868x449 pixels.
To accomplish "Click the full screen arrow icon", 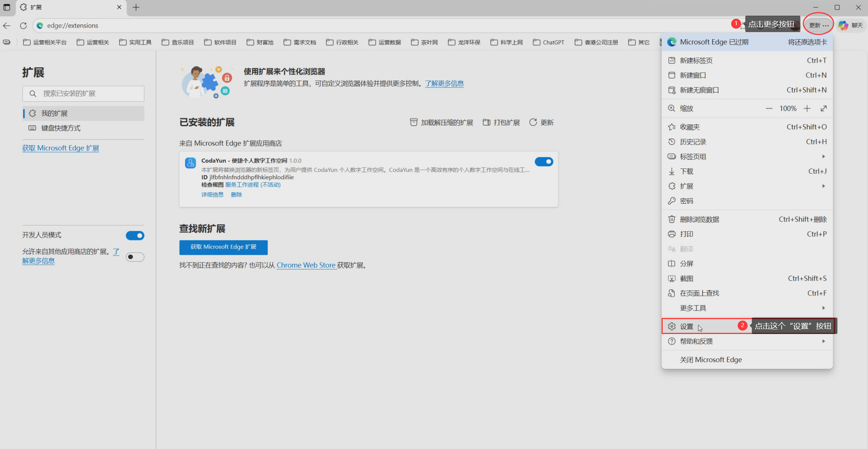I will tap(823, 109).
